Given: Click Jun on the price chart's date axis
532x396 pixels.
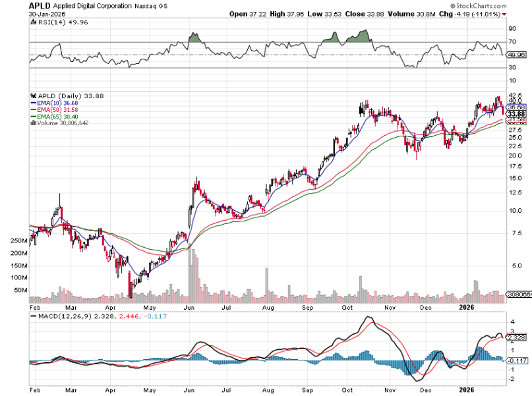Looking at the screenshot, I should pyautogui.click(x=189, y=308).
